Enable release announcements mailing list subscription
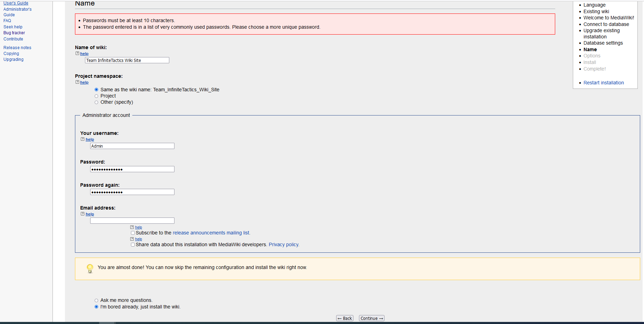Screen dimensions: 644x324 pos(133,233)
